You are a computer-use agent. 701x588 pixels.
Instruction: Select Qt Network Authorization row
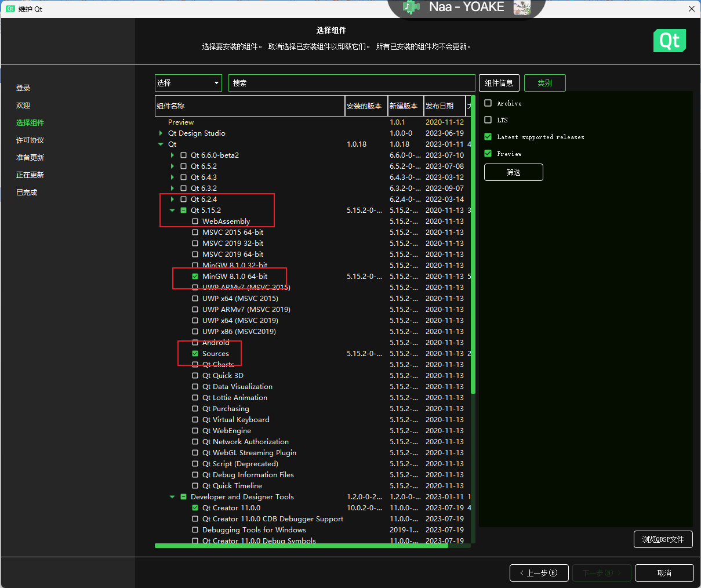(313, 442)
